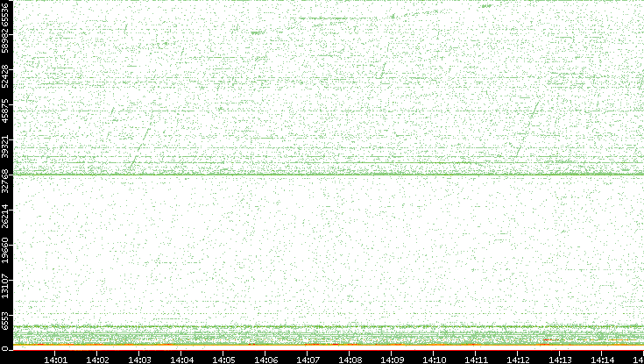Select the 6553 vertical axis label
The height and width of the screenshot is (364, 644).
point(4,319)
